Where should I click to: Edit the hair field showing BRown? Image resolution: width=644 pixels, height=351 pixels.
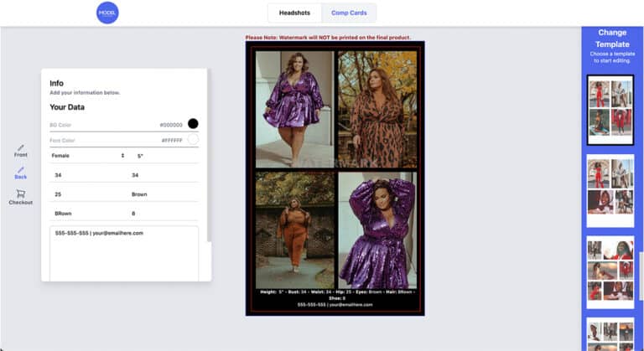point(88,214)
